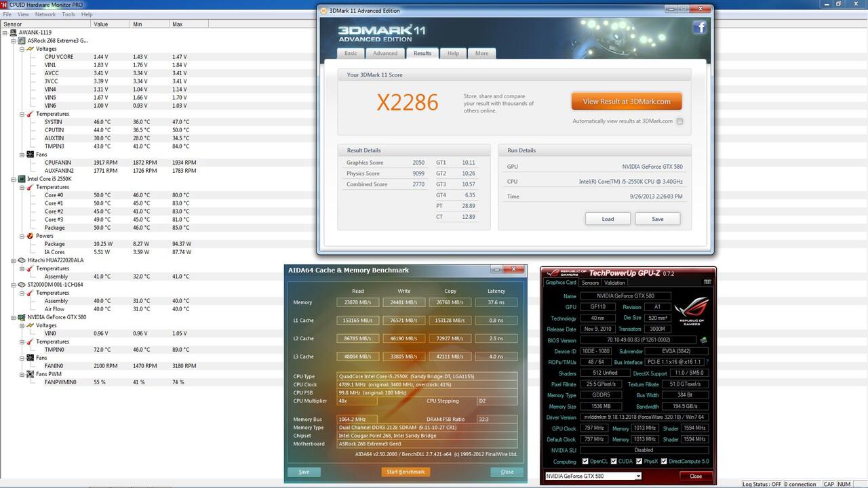
Task: Switch to the Validation tab in GPU-Z
Action: tap(614, 283)
